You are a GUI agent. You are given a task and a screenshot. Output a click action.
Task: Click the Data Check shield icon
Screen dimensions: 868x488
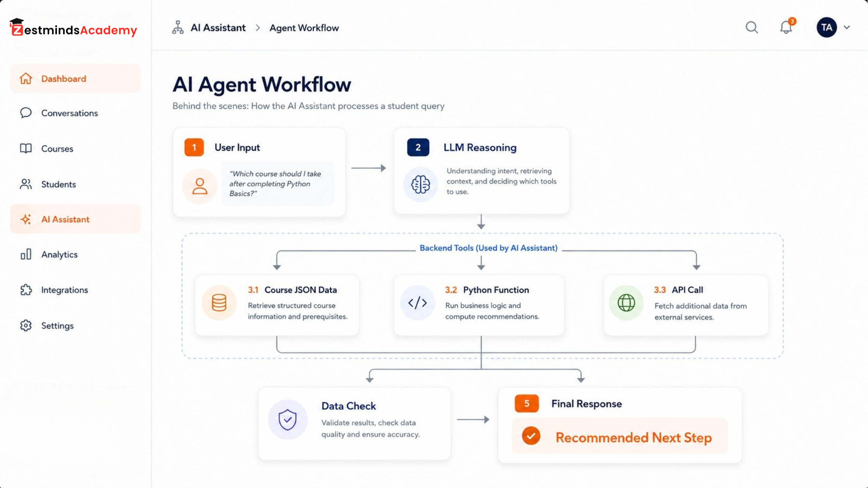coord(288,419)
